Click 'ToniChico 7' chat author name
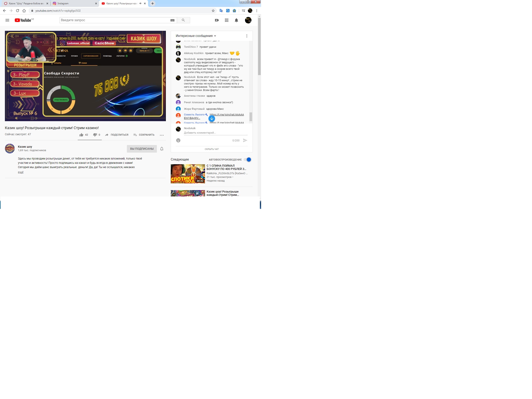Image resolution: width=532 pixels, height=399 pixels. point(191,47)
